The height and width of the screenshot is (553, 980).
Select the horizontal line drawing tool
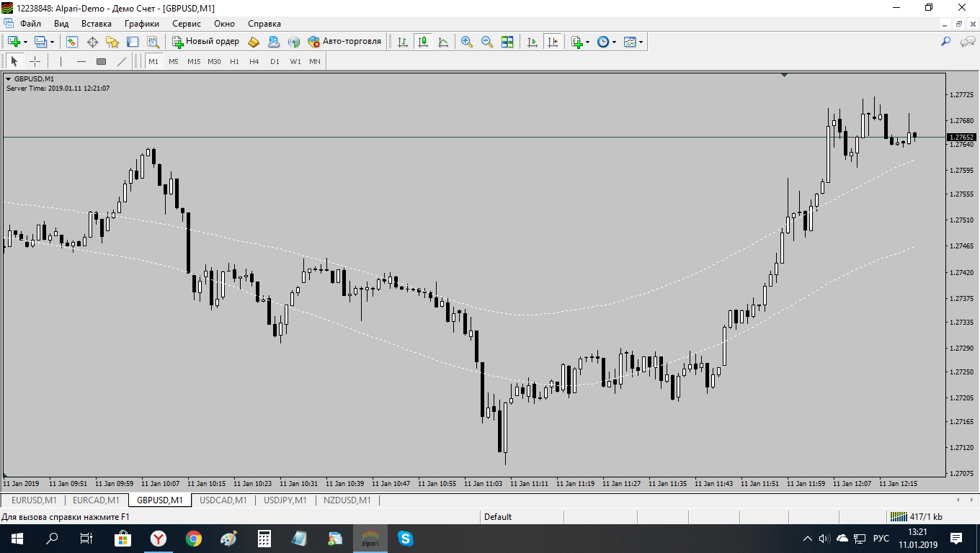pyautogui.click(x=81, y=61)
